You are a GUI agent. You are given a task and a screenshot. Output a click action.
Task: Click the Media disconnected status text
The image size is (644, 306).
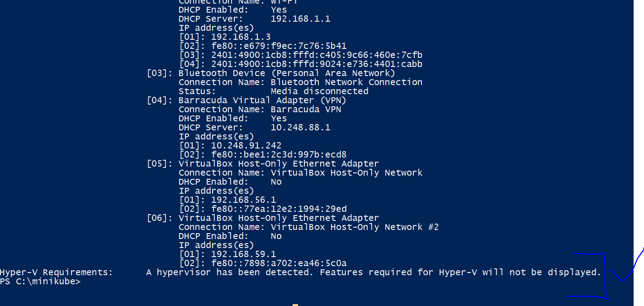coord(320,91)
